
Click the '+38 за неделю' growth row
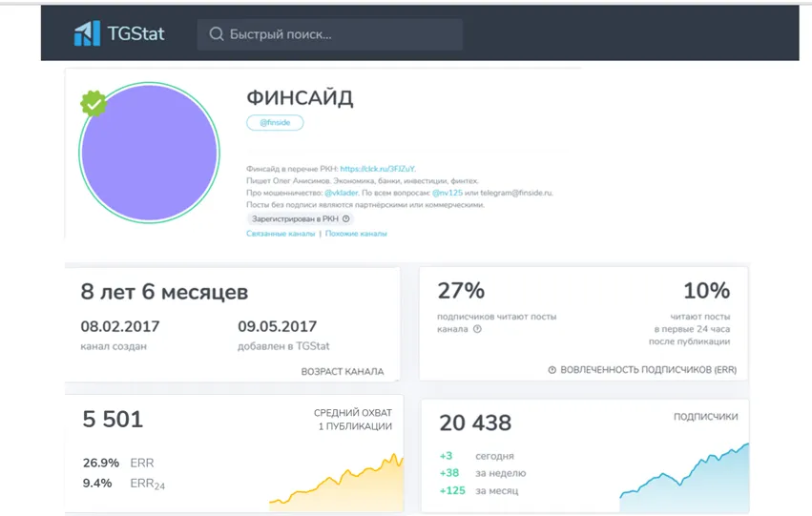click(483, 473)
